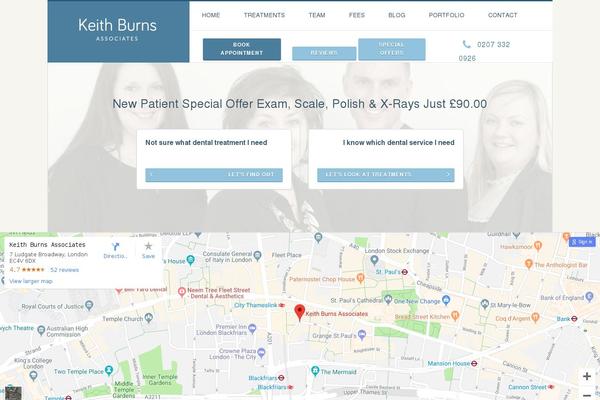Click the Cannon Street station icon

coord(551,387)
